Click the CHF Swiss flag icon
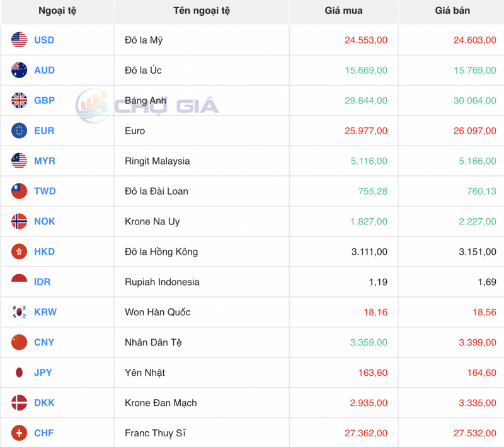The height and width of the screenshot is (447, 504). click(18, 433)
